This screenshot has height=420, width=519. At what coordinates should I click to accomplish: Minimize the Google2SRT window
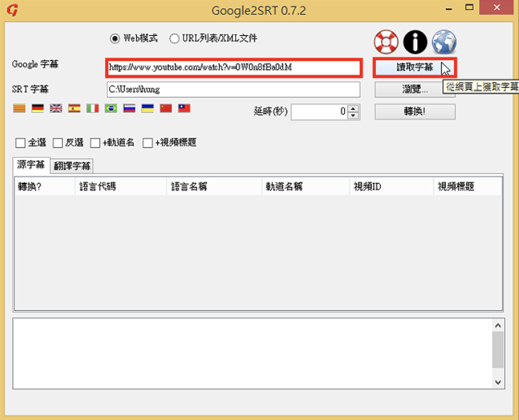(x=449, y=8)
